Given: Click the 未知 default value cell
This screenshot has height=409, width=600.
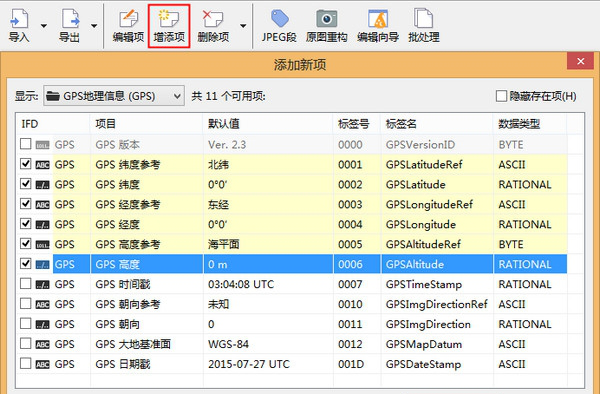Looking at the screenshot, I should (218, 305).
